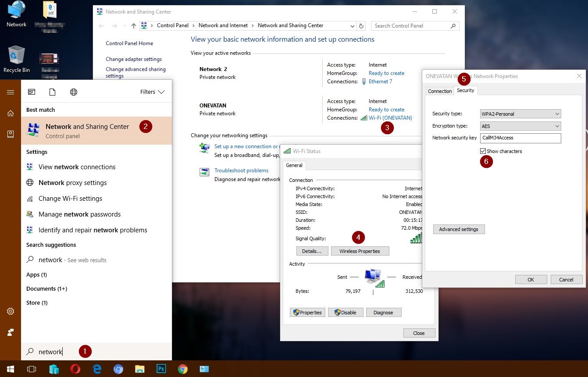Click the Windows Start button
The image size is (588, 377).
click(x=11, y=369)
